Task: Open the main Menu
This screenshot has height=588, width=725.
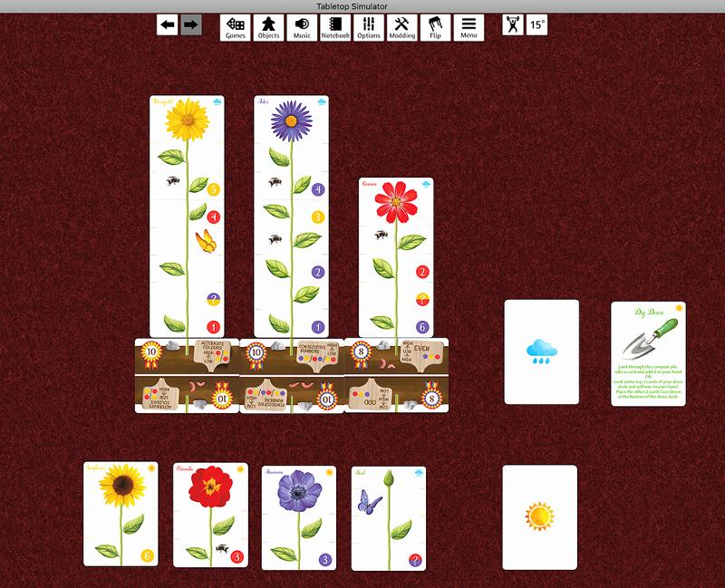Action: (469, 28)
